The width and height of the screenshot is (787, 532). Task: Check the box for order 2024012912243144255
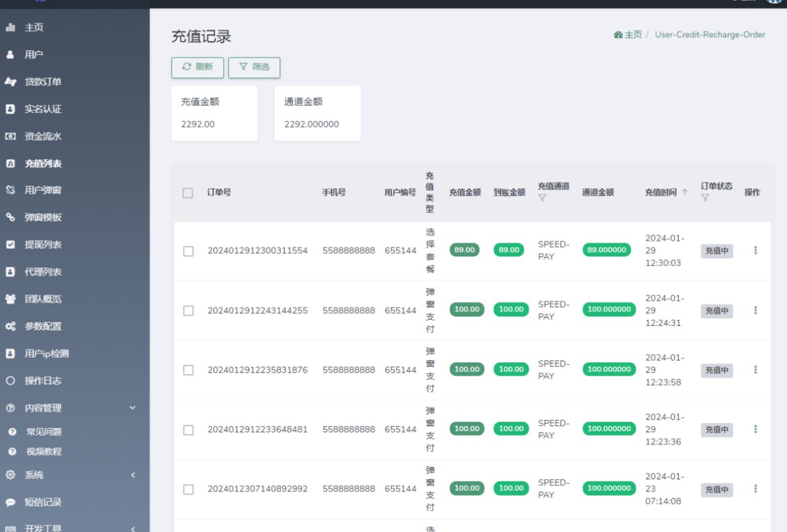pyautogui.click(x=188, y=311)
